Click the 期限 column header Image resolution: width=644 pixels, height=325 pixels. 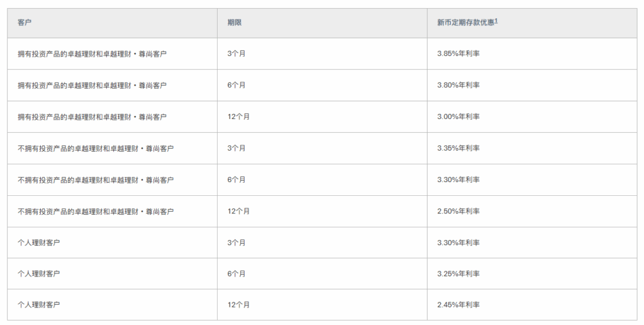tap(235, 23)
